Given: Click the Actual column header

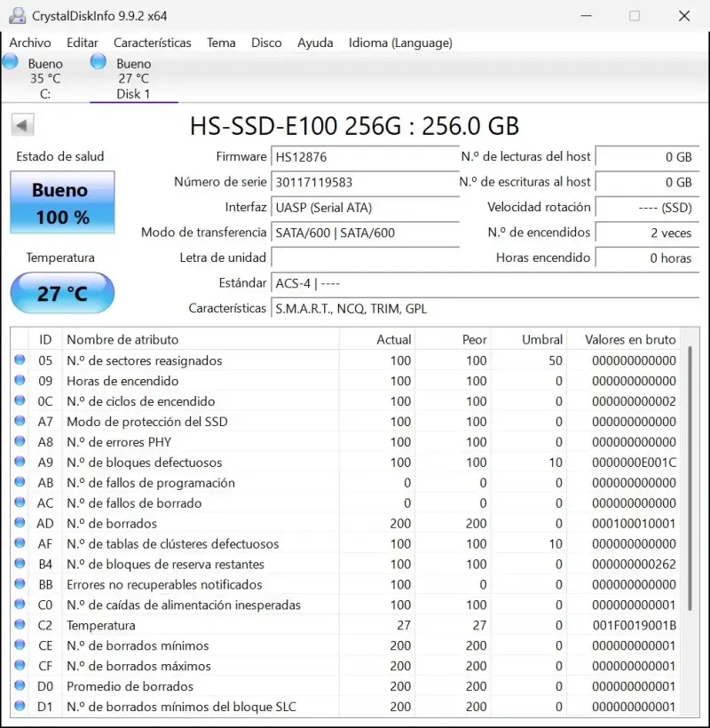Looking at the screenshot, I should [x=377, y=339].
